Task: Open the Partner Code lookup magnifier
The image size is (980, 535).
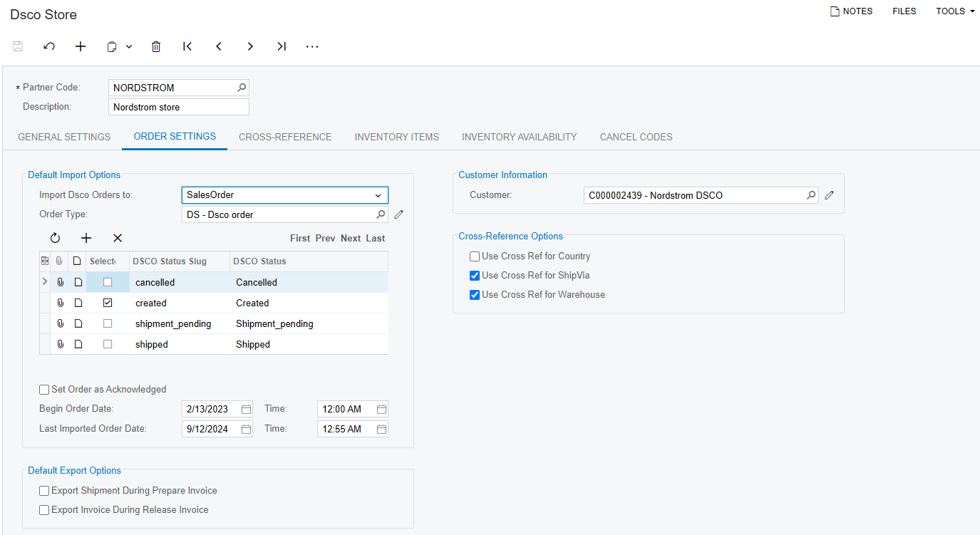Action: coord(242,88)
